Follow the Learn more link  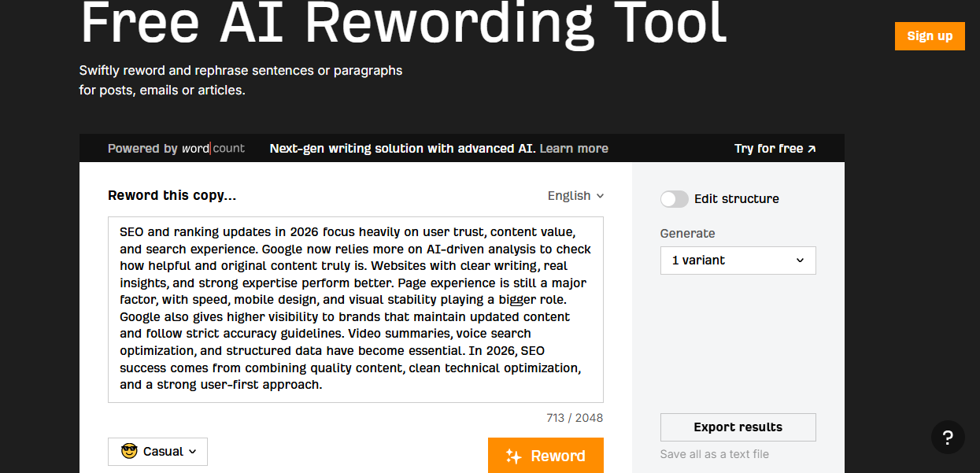(574, 149)
